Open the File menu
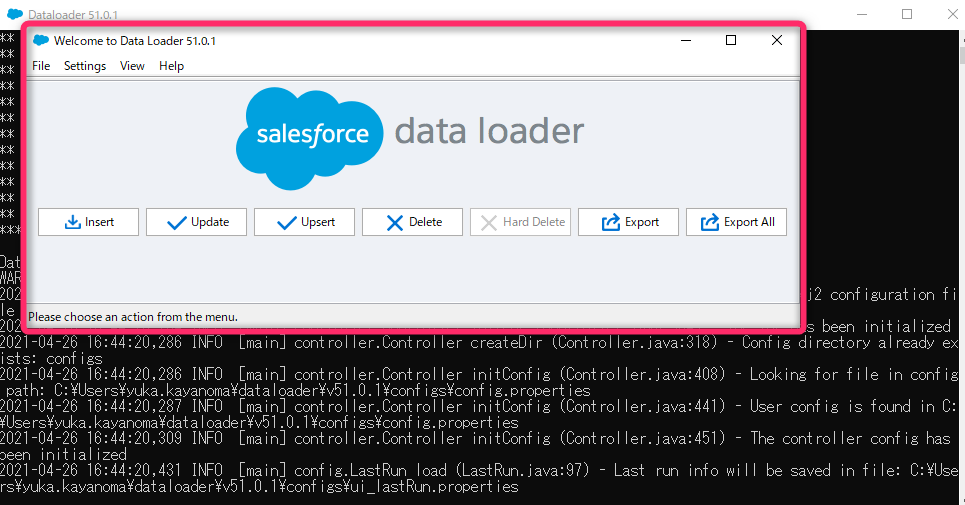The image size is (965, 505). pyautogui.click(x=41, y=66)
